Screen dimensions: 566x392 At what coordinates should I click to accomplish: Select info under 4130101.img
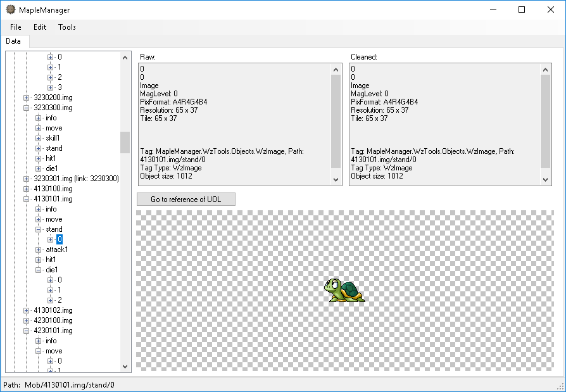tap(51, 209)
